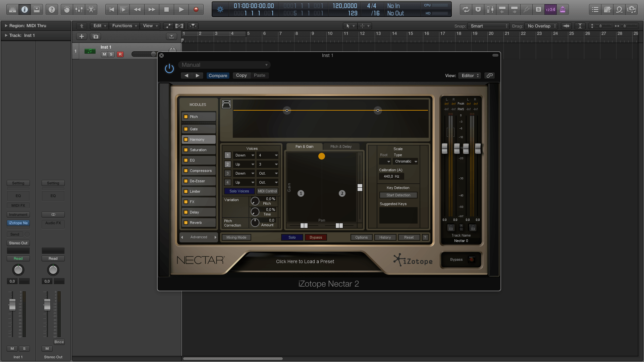
Task: Open the Note Pads icon
Action: 607,10
